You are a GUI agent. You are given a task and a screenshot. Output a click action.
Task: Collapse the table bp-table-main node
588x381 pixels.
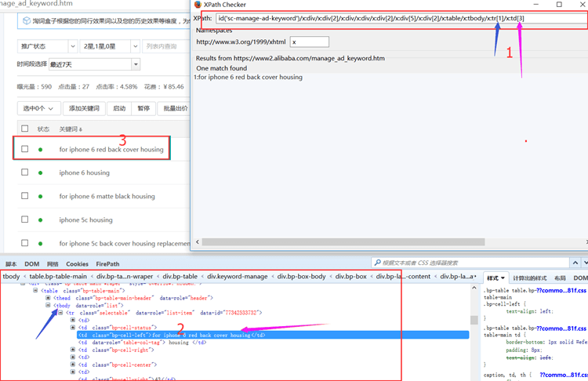click(35, 290)
